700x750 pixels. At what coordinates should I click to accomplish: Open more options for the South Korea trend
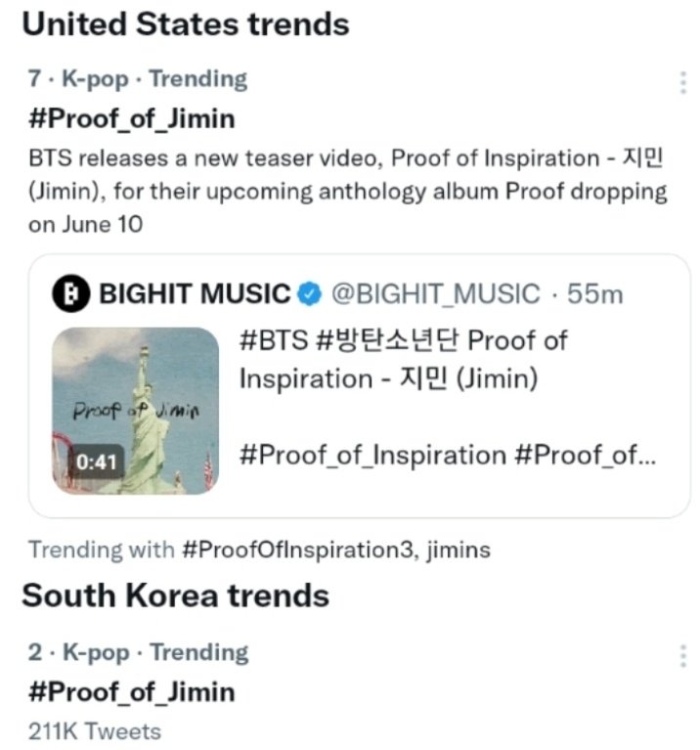tap(682, 655)
